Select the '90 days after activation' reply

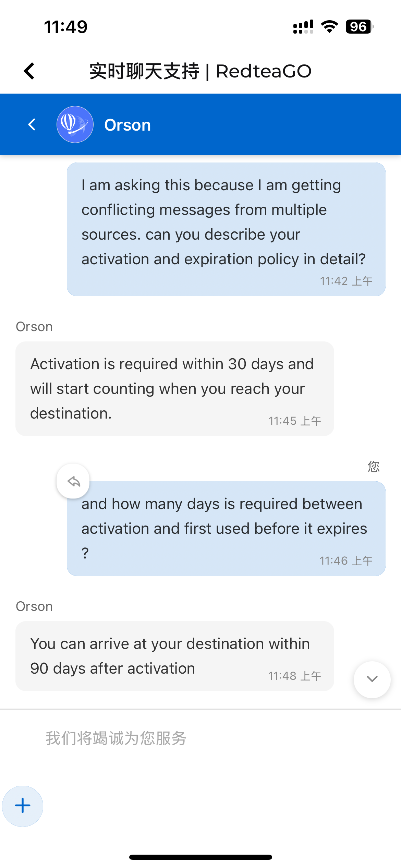[175, 656]
